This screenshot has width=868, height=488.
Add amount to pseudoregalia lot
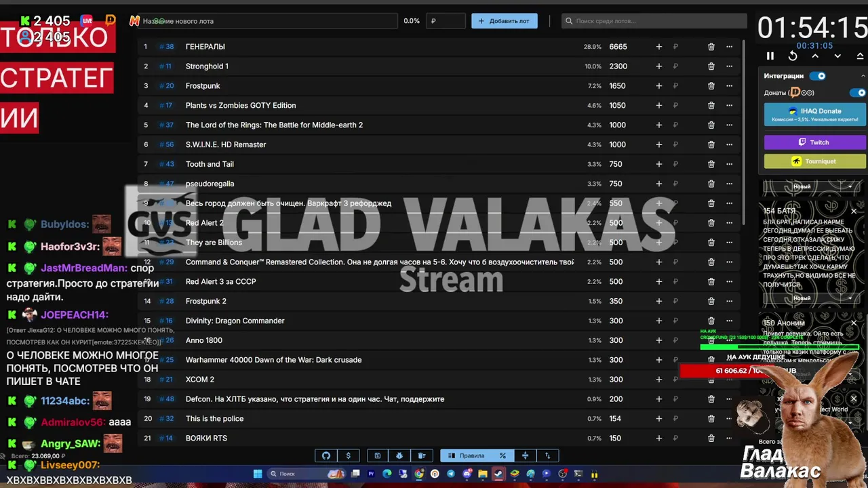[x=658, y=184]
